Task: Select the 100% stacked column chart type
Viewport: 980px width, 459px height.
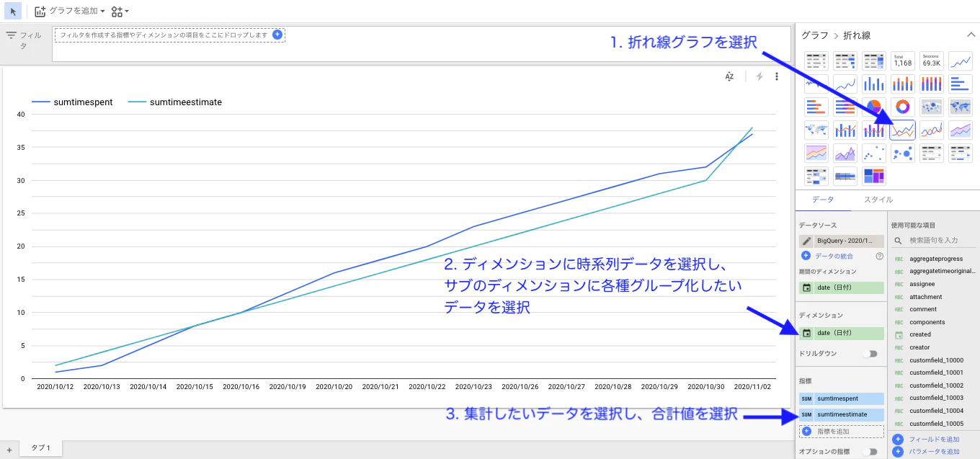Action: pos(932,84)
